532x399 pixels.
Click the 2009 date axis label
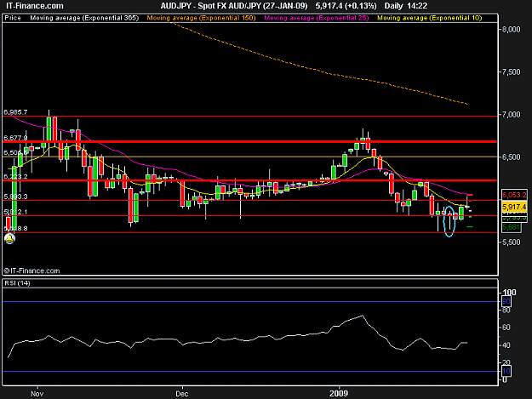tap(339, 394)
